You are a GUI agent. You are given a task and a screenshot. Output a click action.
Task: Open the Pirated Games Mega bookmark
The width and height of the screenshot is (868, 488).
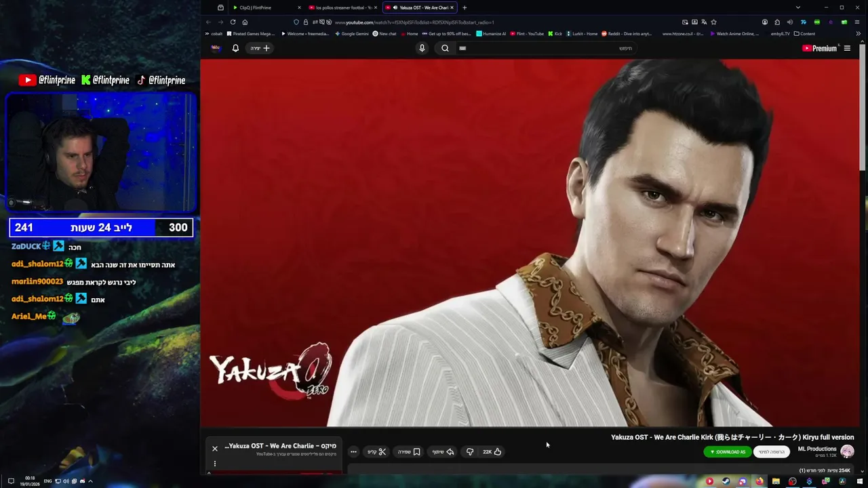coord(251,33)
